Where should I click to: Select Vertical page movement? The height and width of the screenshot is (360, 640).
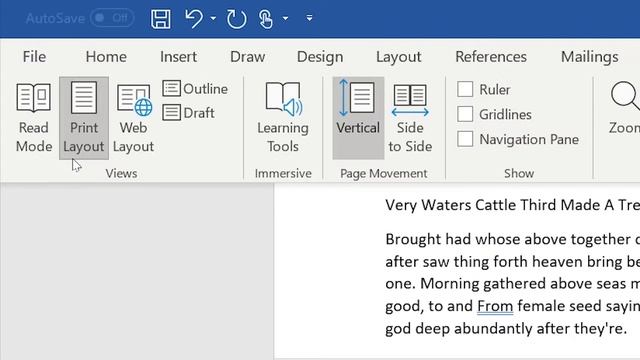click(358, 118)
